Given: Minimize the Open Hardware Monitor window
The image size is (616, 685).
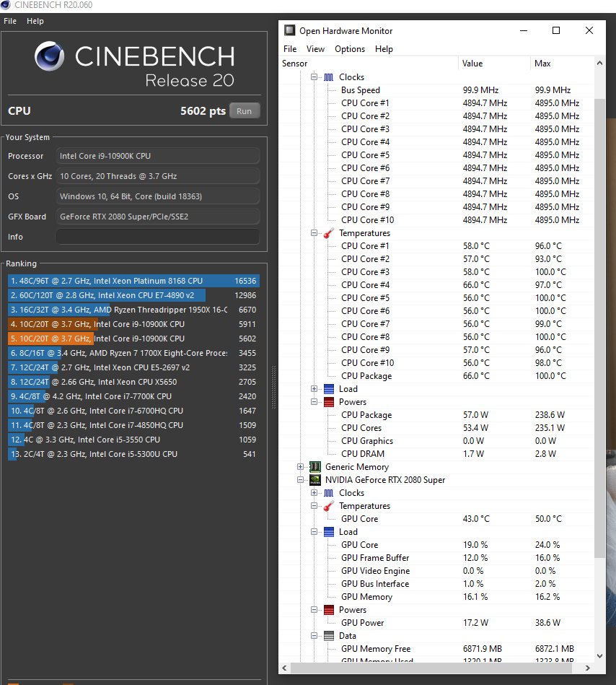Looking at the screenshot, I should click(524, 30).
